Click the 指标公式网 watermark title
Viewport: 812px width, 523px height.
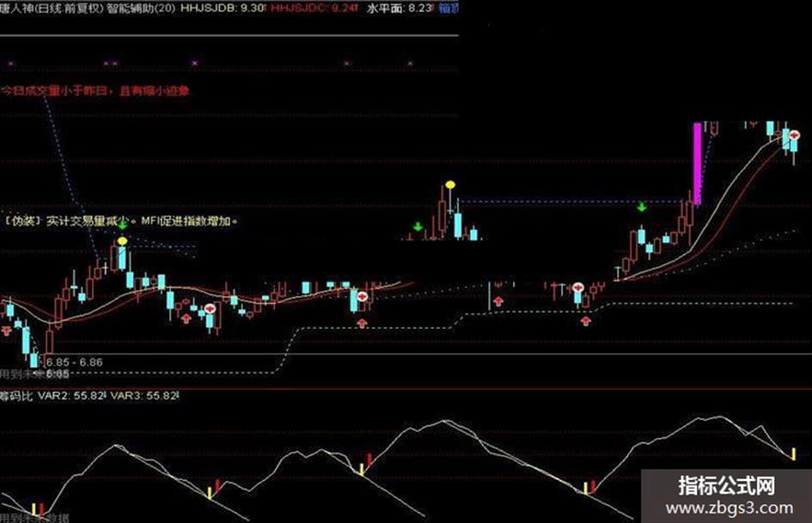[727, 486]
